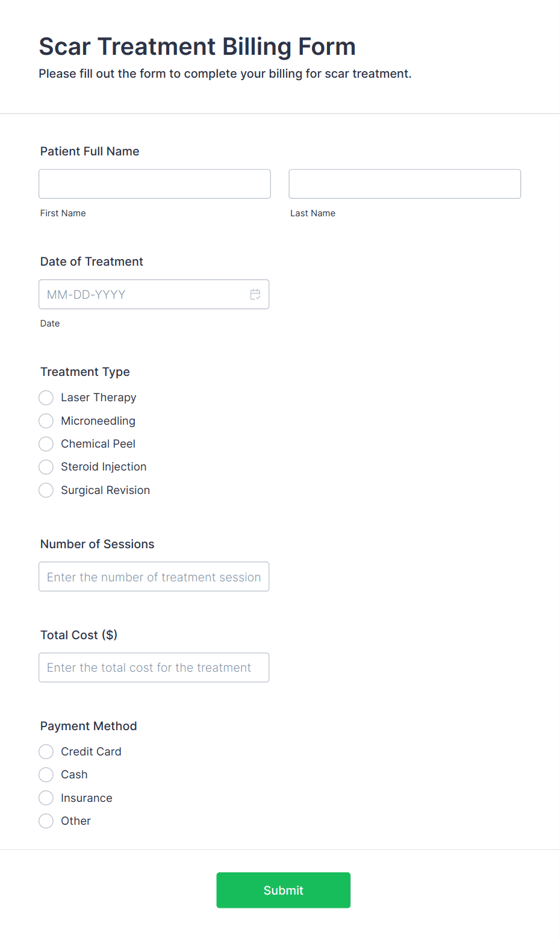Click the Total Cost input box

(154, 668)
